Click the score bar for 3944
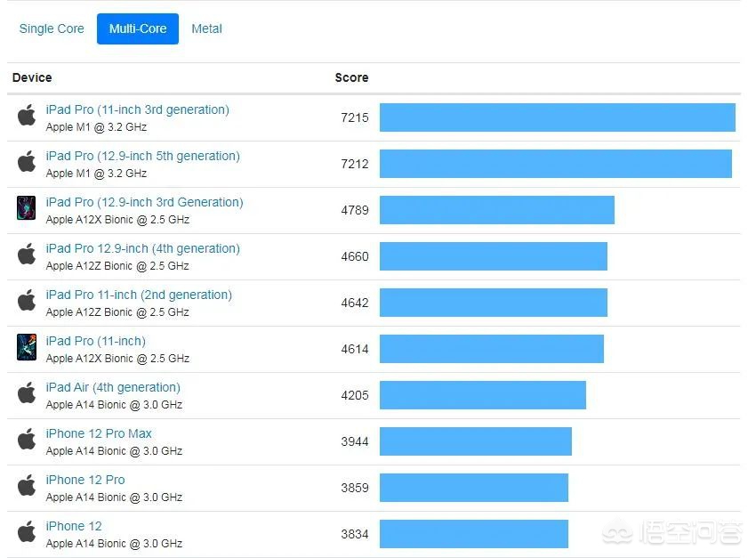The image size is (756, 558). pyautogui.click(x=476, y=441)
